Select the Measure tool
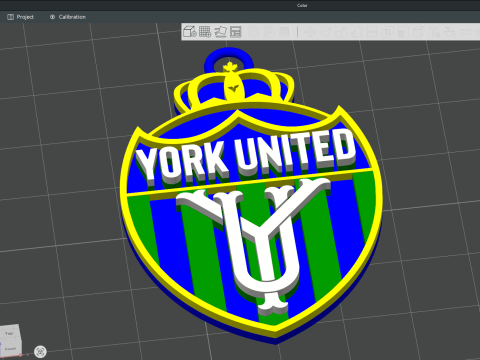This screenshot has height=360, width=480. [x=465, y=32]
